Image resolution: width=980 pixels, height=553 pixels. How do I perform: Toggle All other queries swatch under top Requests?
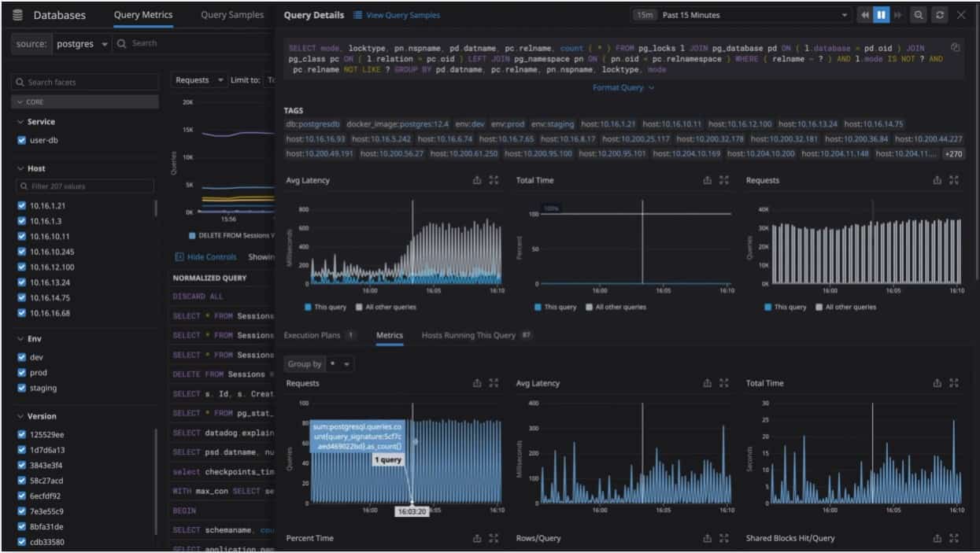pyautogui.click(x=819, y=307)
